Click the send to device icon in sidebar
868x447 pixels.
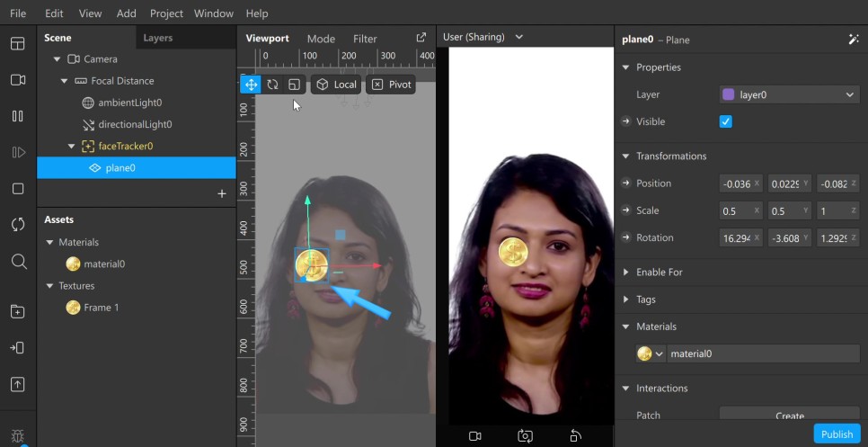coord(17,348)
